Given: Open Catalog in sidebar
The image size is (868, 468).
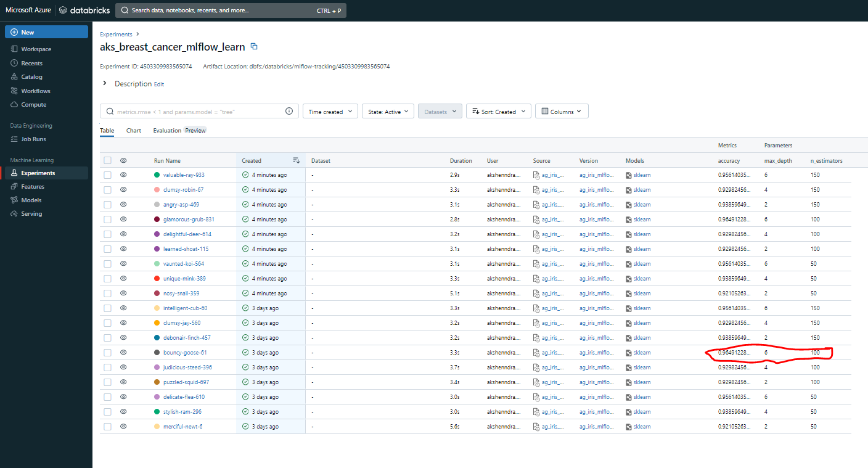Looking at the screenshot, I should click(31, 77).
